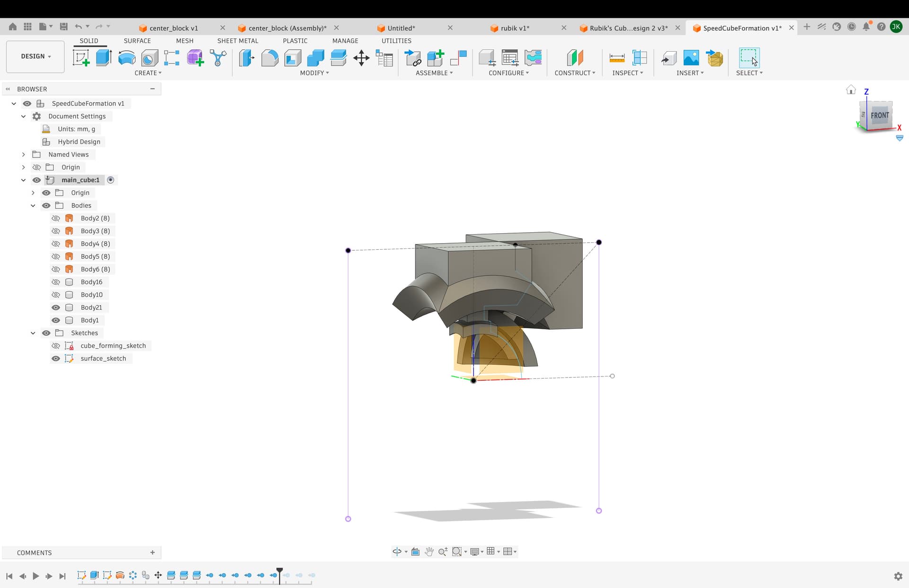Collapse the main_cube:1 component

tap(23, 180)
